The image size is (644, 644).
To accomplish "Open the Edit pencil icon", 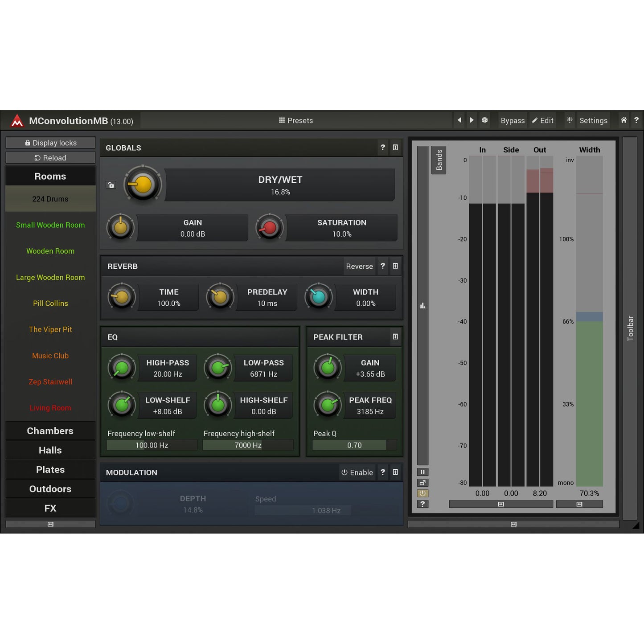I will click(534, 120).
